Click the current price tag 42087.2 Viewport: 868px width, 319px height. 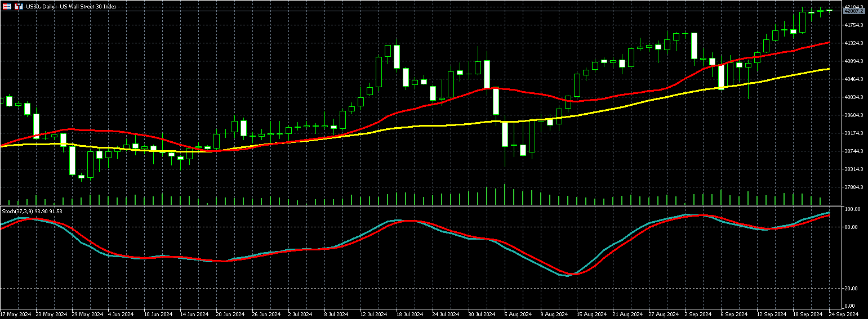pyautogui.click(x=854, y=11)
